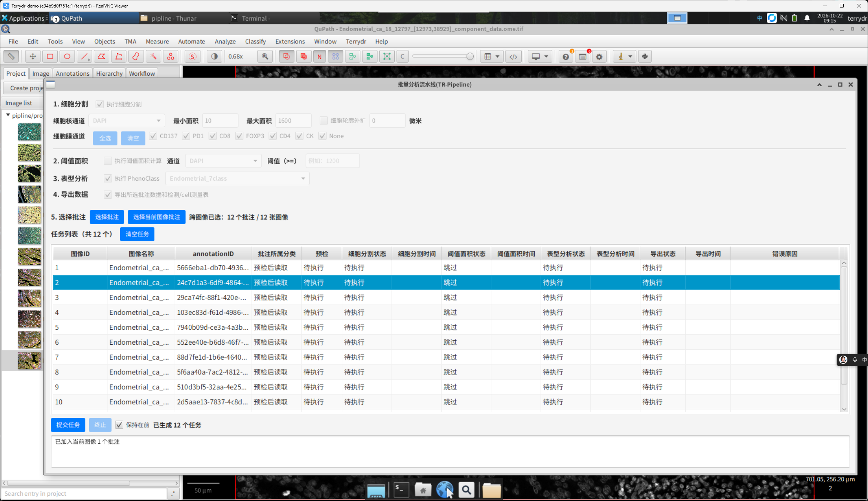Open the Terrydr menu
Image resolution: width=868 pixels, height=501 pixels.
pos(356,41)
